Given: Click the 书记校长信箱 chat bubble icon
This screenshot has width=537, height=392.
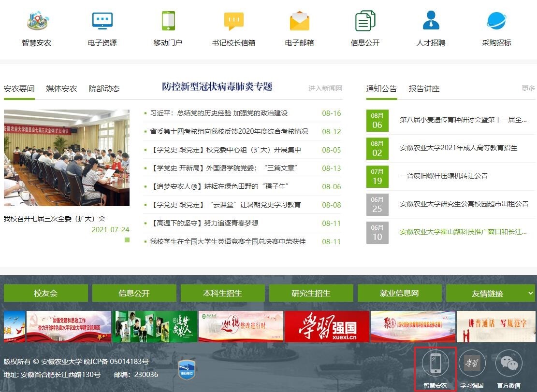Looking at the screenshot, I should coord(233,21).
